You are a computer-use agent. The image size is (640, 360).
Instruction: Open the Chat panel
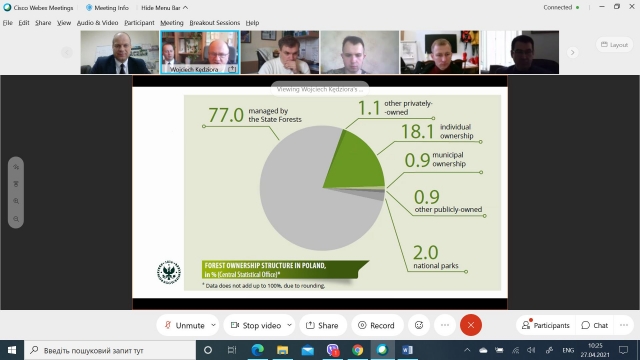point(595,325)
